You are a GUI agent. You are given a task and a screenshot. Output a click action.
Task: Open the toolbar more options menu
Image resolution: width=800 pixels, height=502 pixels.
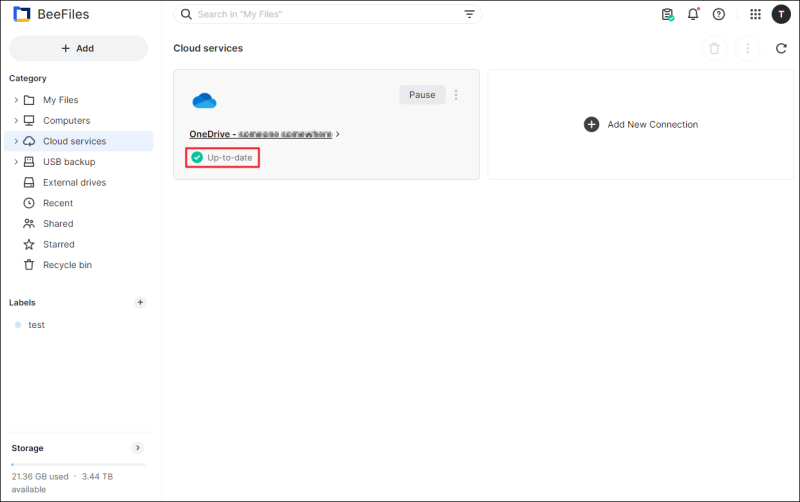[748, 48]
